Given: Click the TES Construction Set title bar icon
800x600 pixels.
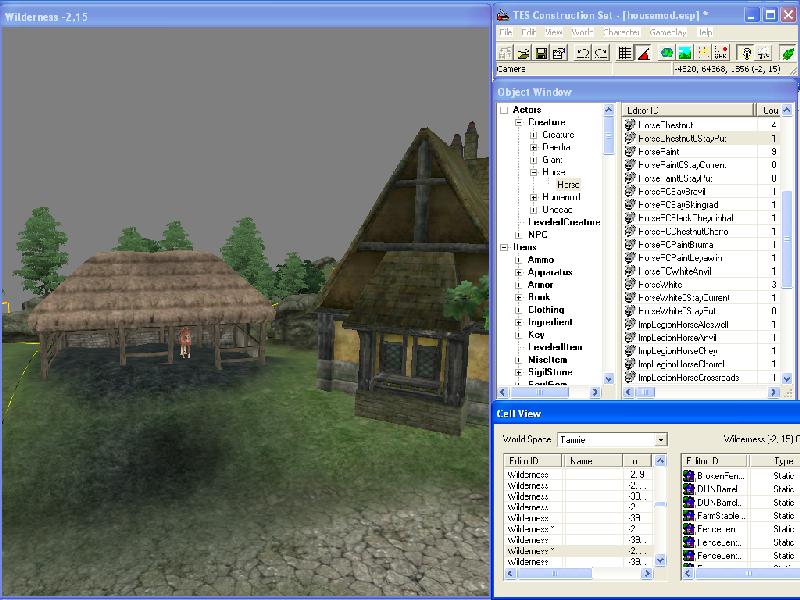Looking at the screenshot, I should point(503,15).
